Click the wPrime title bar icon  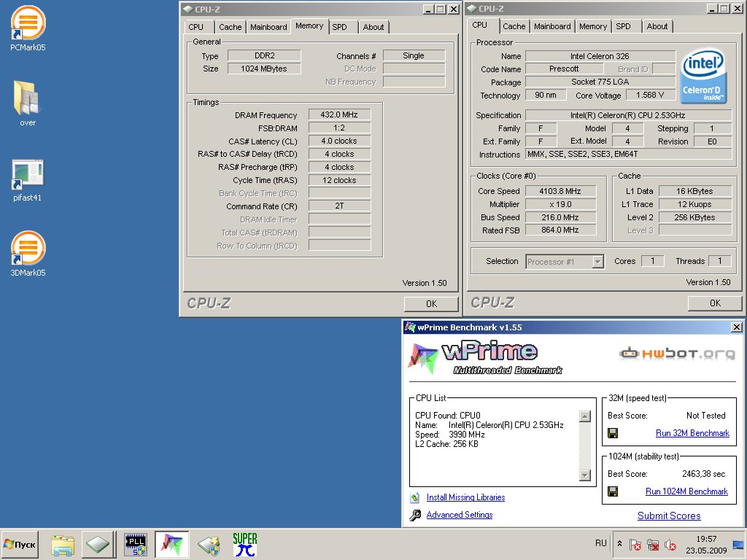[x=410, y=327]
